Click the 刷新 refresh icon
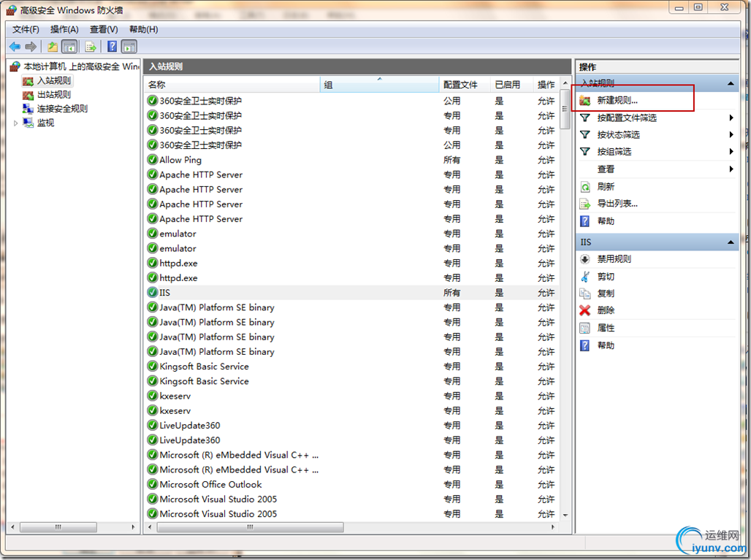The width and height of the screenshot is (751, 560). [585, 187]
